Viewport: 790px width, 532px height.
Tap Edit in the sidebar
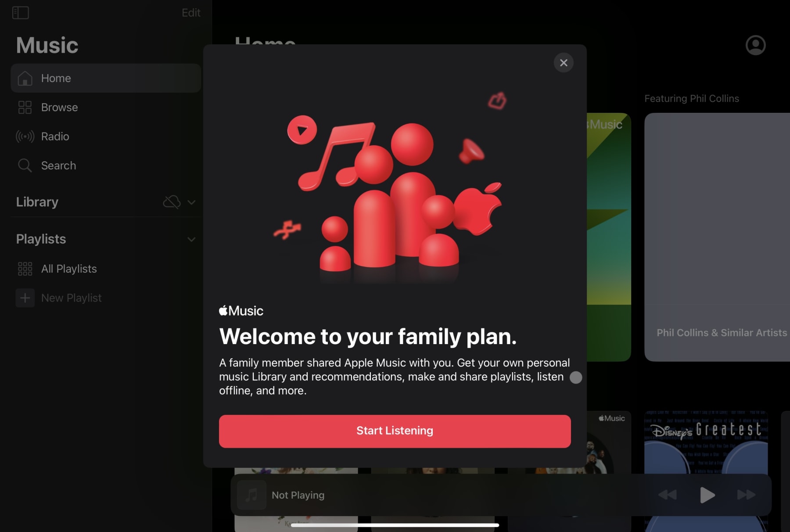(x=191, y=13)
